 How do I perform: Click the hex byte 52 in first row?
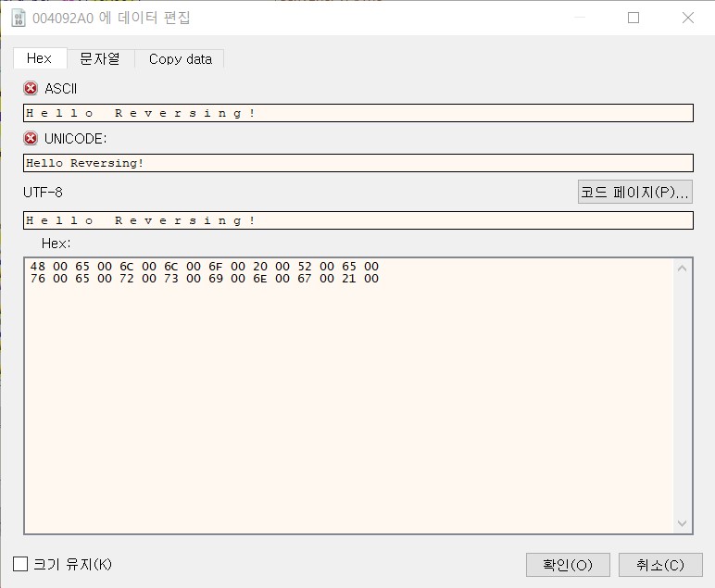click(x=305, y=266)
